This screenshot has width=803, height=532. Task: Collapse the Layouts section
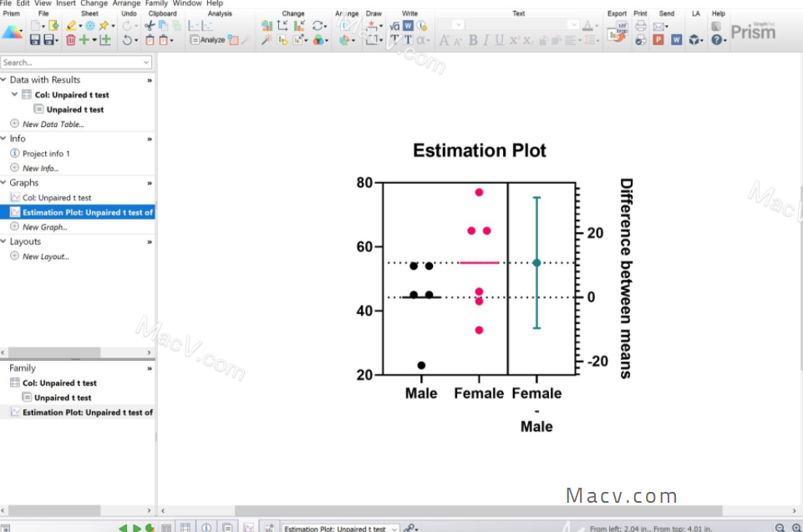3,241
